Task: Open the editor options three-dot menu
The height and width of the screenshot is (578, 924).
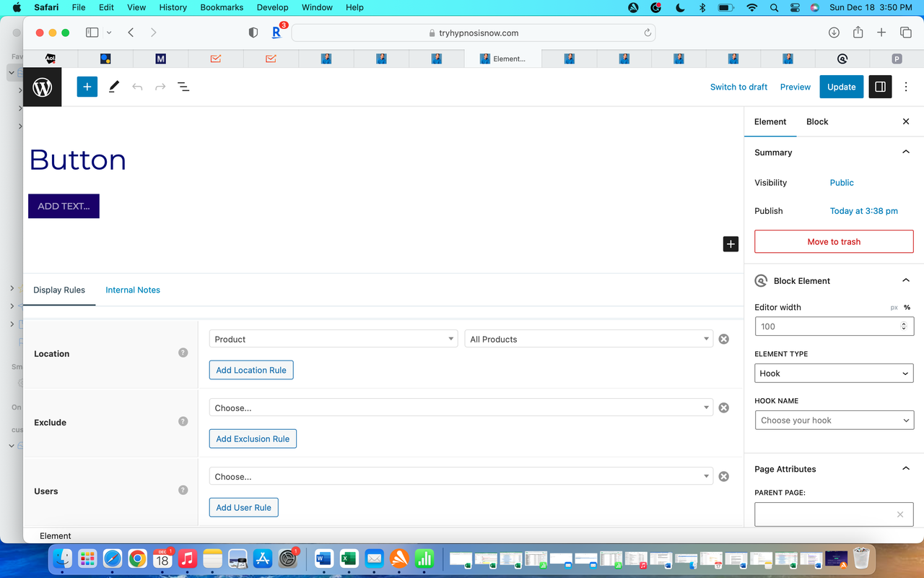Action: [906, 87]
